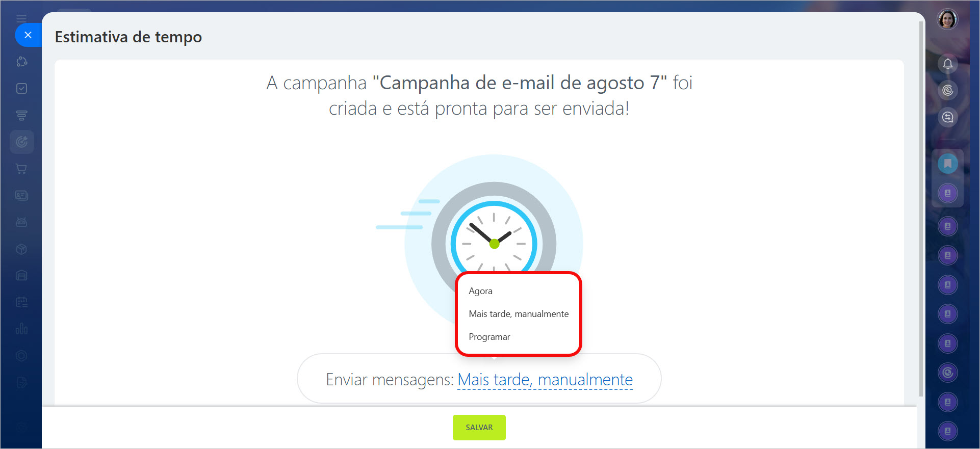The width and height of the screenshot is (980, 449).
Task: Click the bar chart analytics sidebar icon
Action: 21,329
